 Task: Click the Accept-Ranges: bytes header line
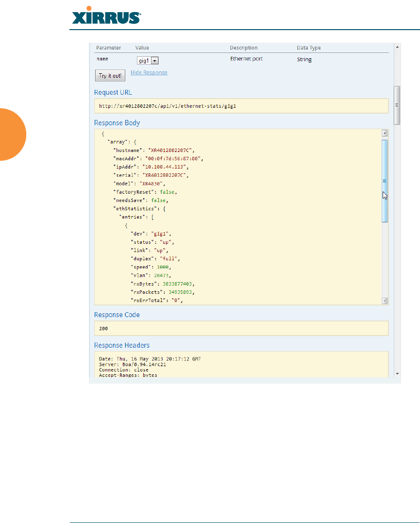click(128, 375)
